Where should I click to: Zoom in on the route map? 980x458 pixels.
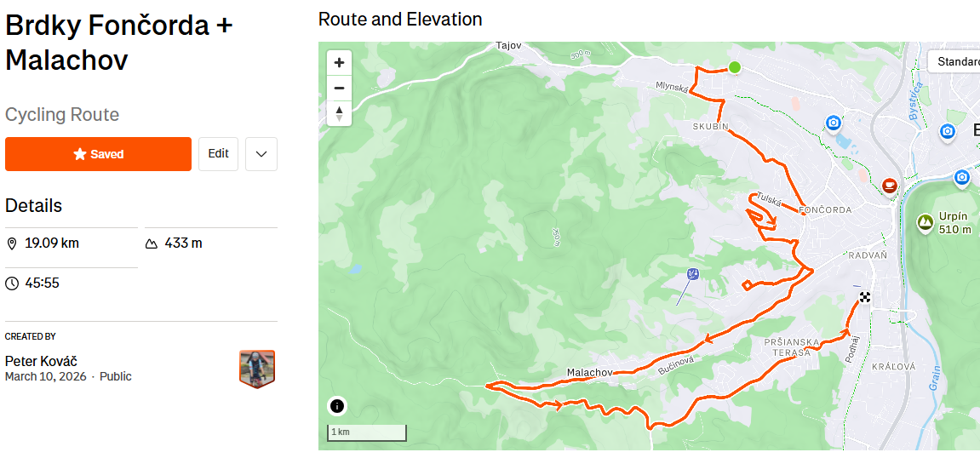339,63
